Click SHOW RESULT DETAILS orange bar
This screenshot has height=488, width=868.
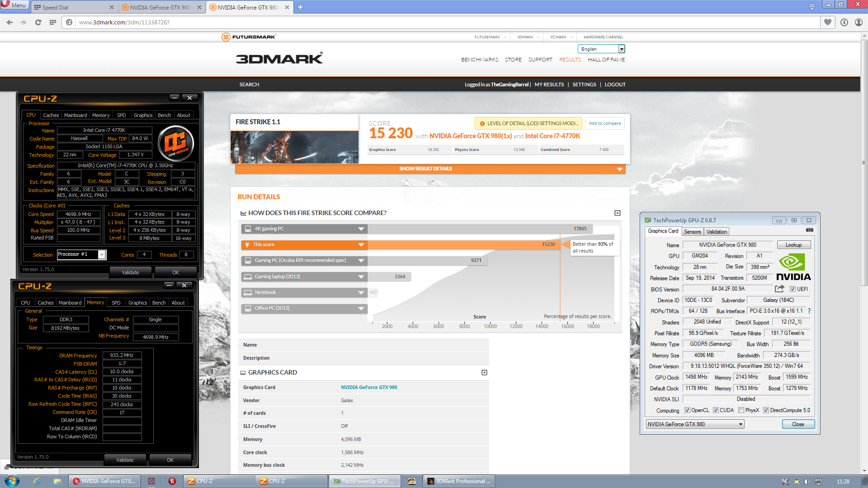(x=430, y=169)
